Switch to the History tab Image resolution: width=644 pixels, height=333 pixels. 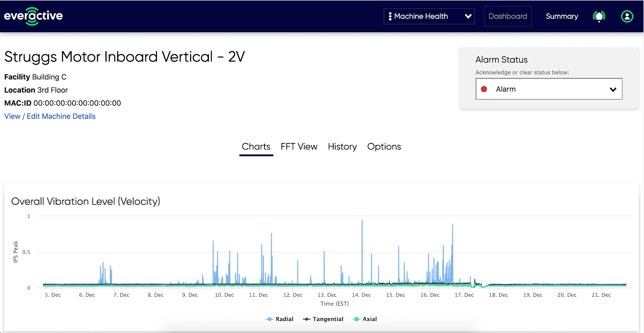pyautogui.click(x=343, y=147)
